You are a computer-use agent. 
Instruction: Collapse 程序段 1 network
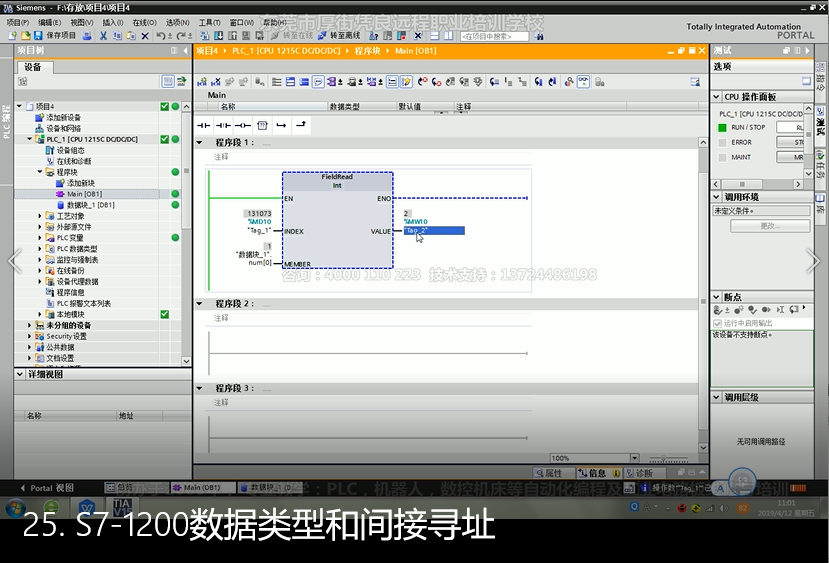[x=200, y=142]
